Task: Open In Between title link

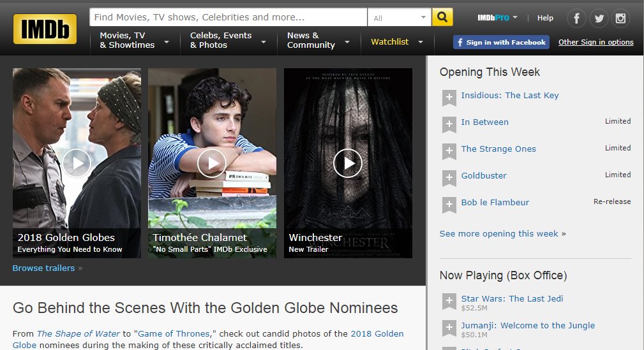Action: [x=484, y=122]
